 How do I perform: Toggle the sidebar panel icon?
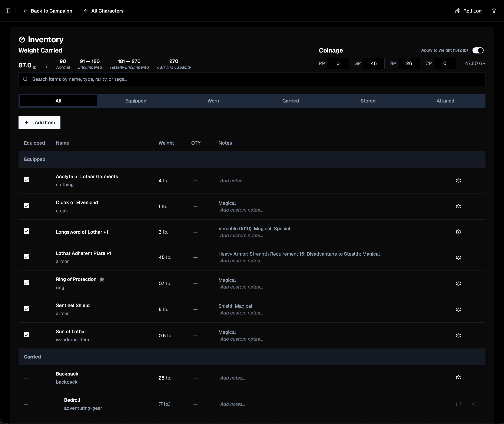coord(8,11)
